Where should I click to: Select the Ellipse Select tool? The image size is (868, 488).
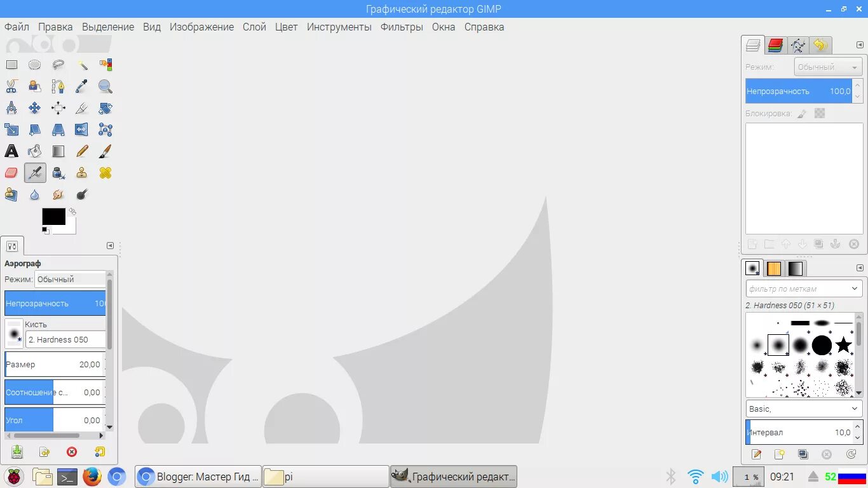coord(35,65)
